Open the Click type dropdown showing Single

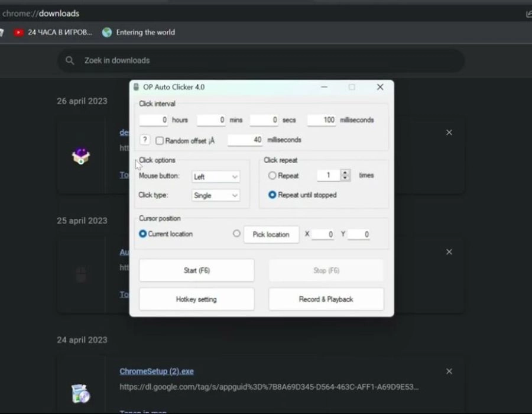(x=215, y=195)
